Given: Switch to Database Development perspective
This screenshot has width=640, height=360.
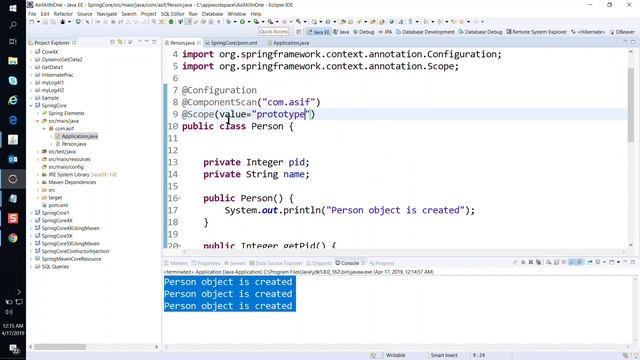Looking at the screenshot, I should click(425, 32).
